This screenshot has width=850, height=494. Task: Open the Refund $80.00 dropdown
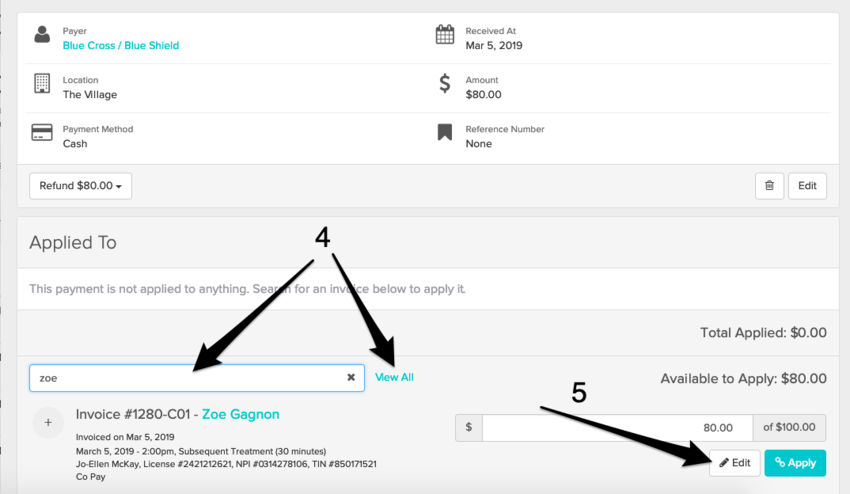pos(81,186)
